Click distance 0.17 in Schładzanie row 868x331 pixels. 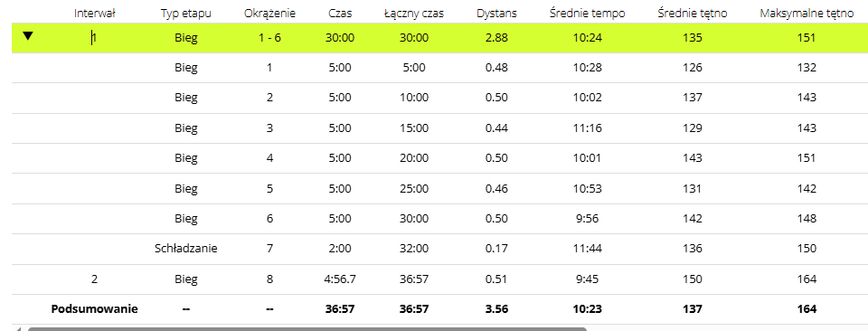tap(496, 249)
